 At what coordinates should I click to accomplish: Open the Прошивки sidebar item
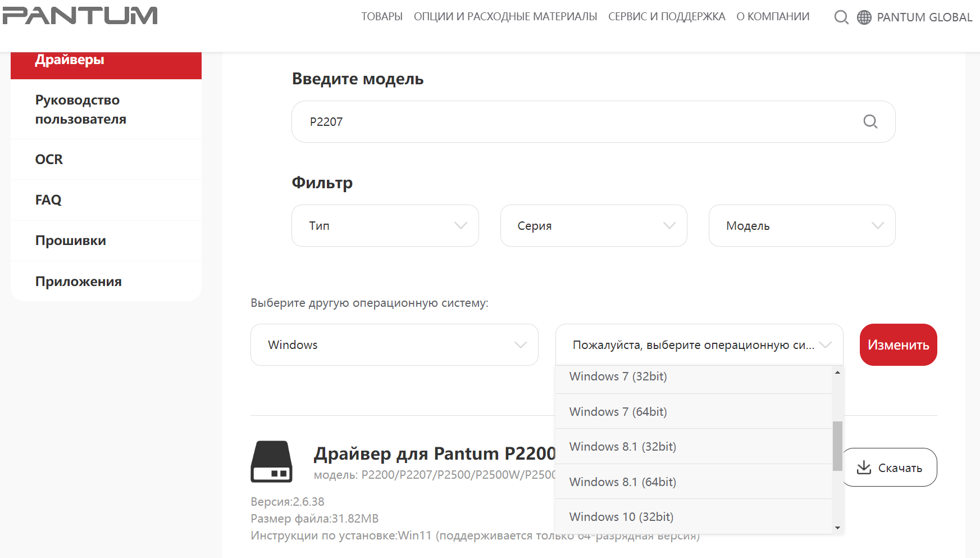point(106,241)
